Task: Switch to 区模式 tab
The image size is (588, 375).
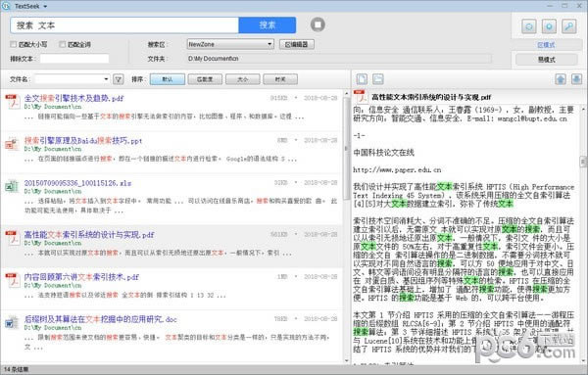Action: tap(546, 45)
